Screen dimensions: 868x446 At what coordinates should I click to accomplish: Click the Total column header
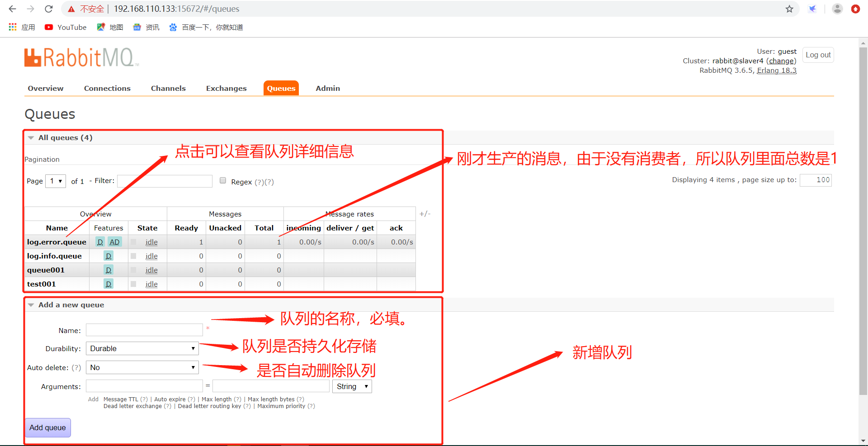[264, 228]
